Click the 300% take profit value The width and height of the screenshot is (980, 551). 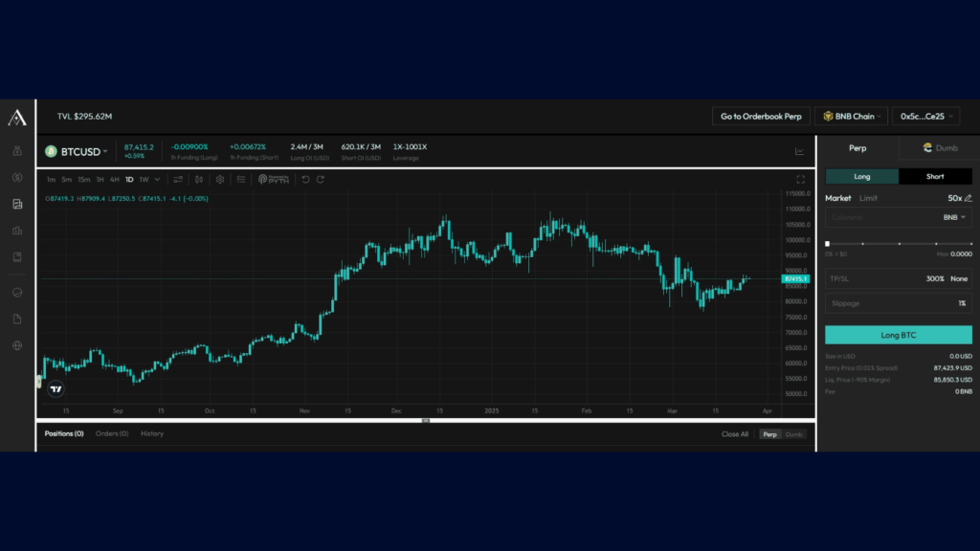[x=934, y=278]
